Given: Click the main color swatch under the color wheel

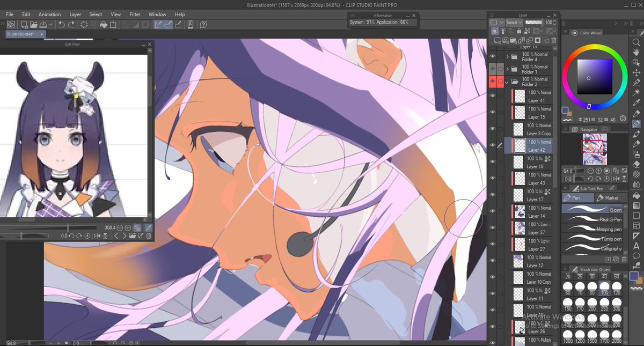Looking at the screenshot, I should (565, 111).
